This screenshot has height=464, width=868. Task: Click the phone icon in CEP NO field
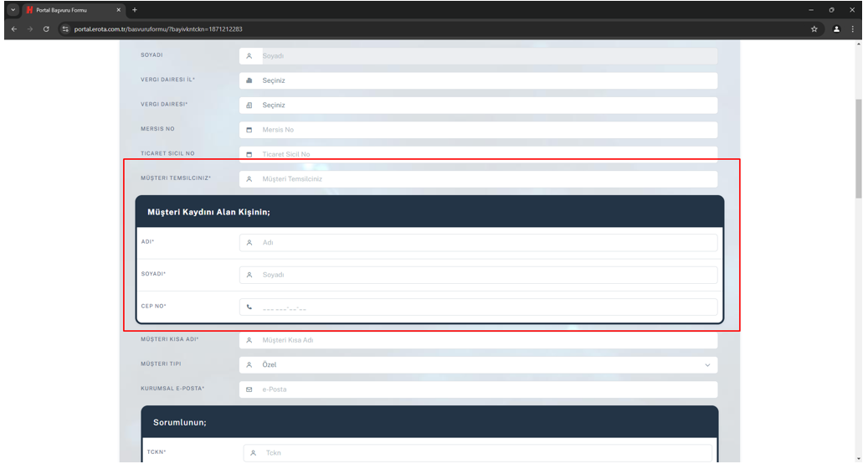(x=249, y=307)
